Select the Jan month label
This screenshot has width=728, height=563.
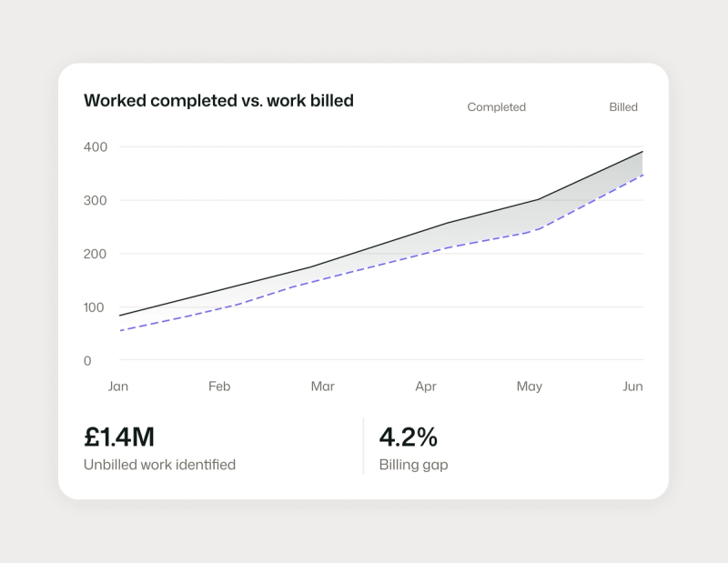[118, 387]
